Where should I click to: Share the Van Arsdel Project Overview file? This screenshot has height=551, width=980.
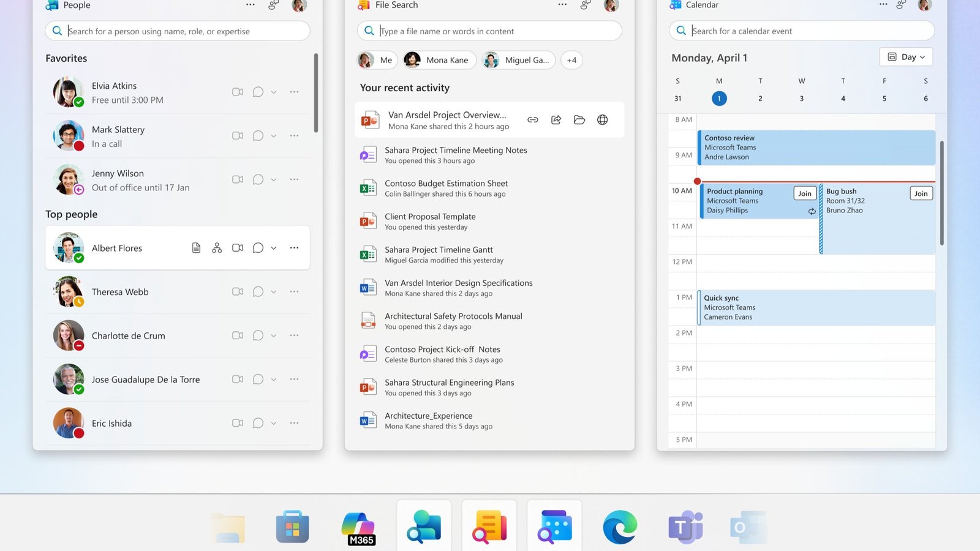[x=556, y=119]
